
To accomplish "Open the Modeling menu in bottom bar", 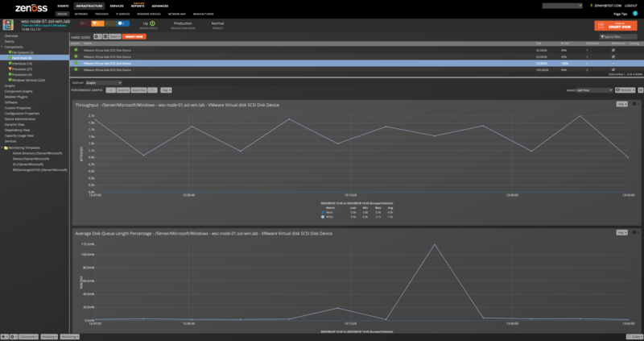I will tap(49, 336).
